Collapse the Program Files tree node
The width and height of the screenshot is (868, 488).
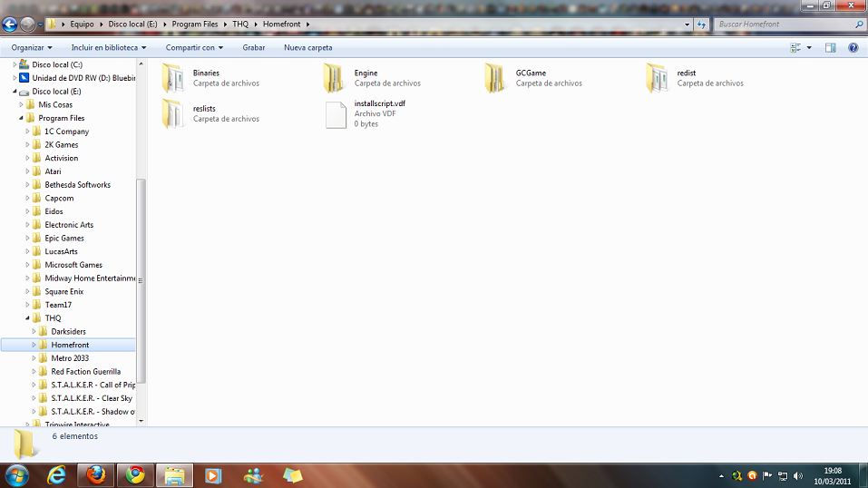pos(21,118)
